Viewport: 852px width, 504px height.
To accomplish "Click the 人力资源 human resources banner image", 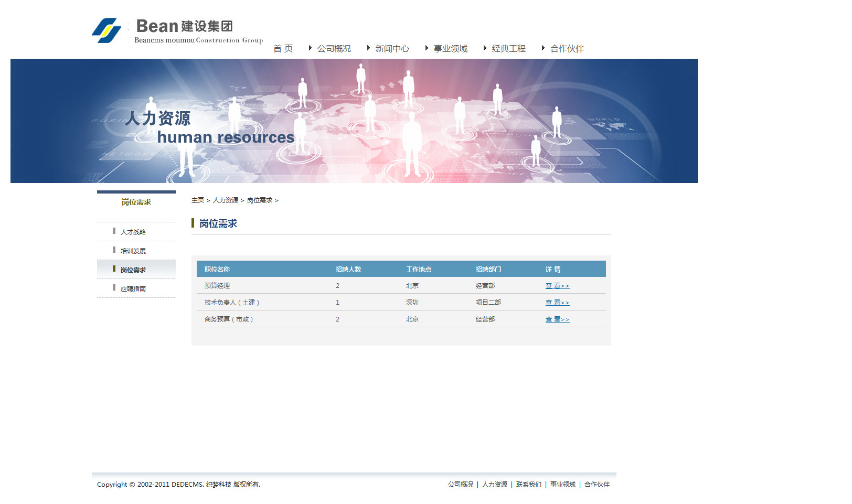I will click(354, 121).
